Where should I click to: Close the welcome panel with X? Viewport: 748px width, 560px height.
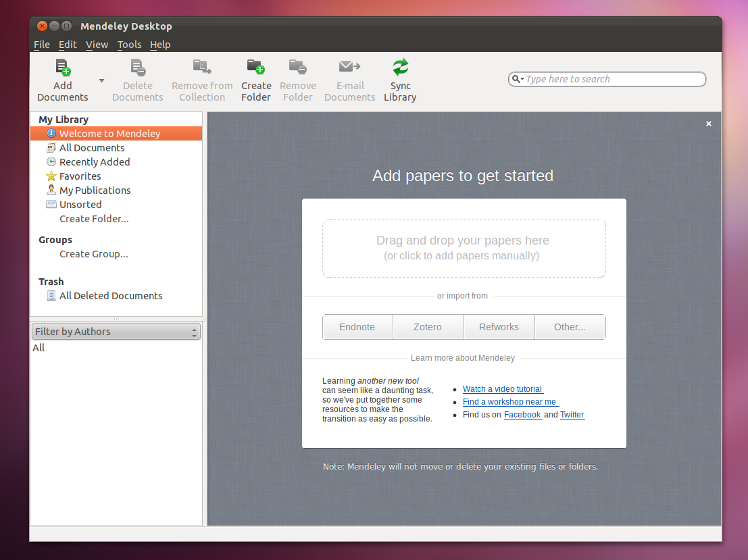709,124
